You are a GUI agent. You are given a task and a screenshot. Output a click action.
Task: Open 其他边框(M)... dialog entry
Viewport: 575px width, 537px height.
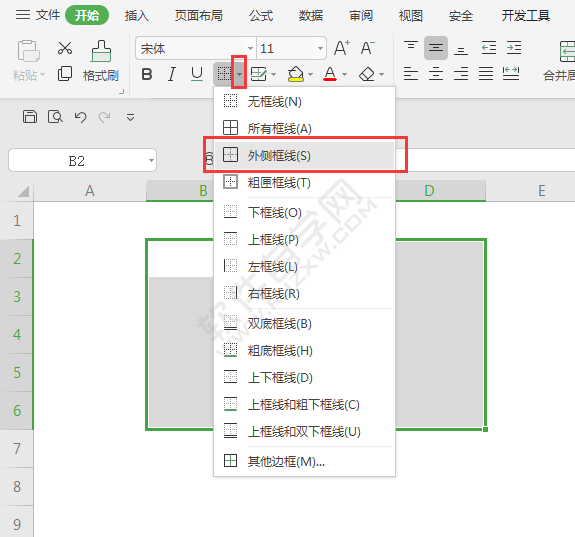tap(304, 461)
